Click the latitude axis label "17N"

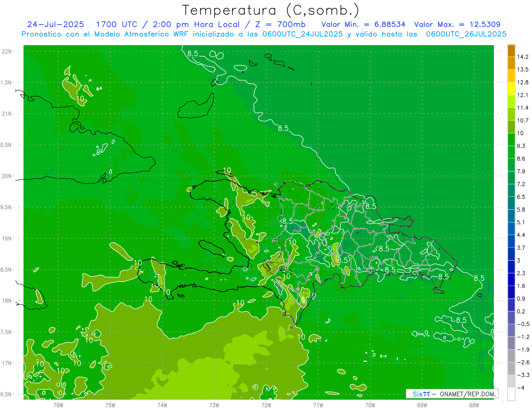[7, 363]
